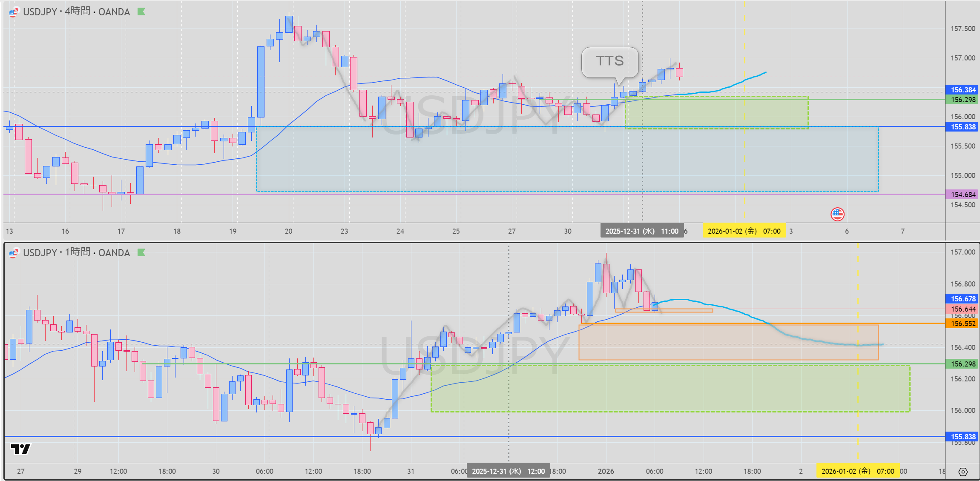
Task: Click green market status flag on 4-hour chart
Action: [141, 12]
